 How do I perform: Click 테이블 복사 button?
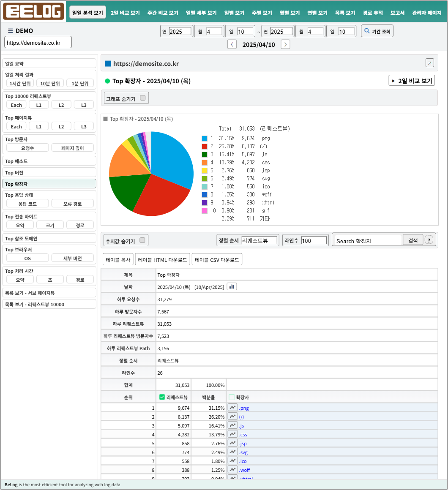118,259
